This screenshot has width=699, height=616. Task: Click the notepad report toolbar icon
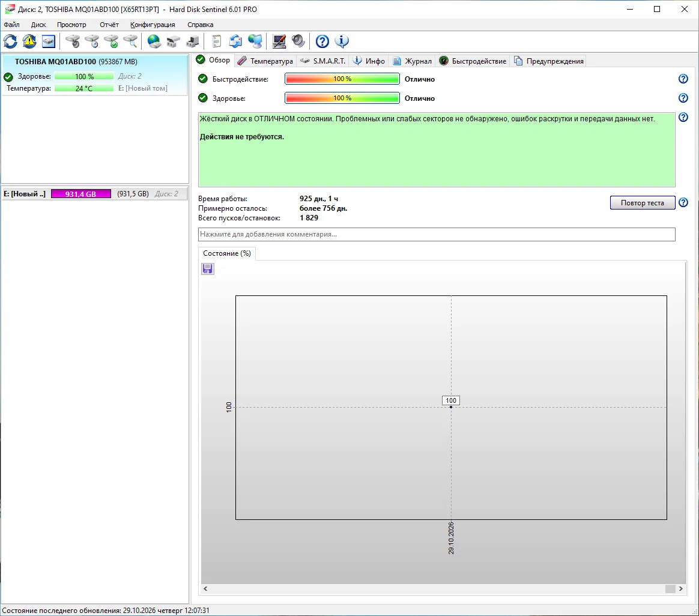click(217, 41)
